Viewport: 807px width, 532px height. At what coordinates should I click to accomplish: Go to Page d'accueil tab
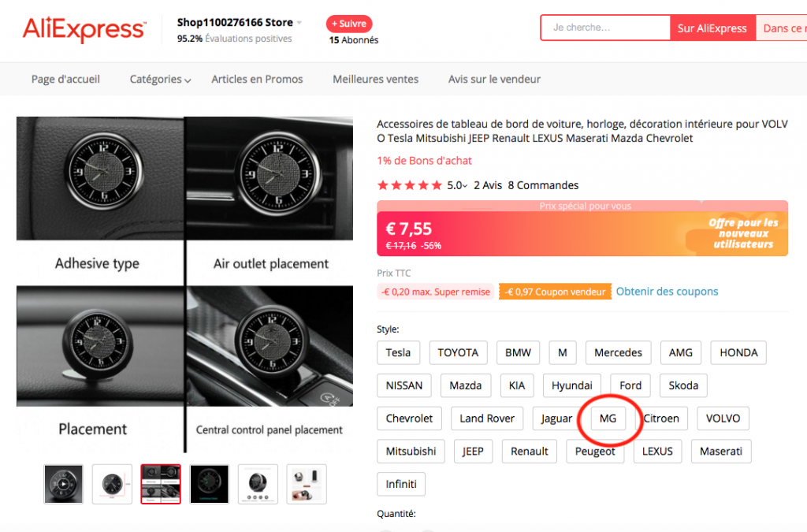[x=65, y=80]
